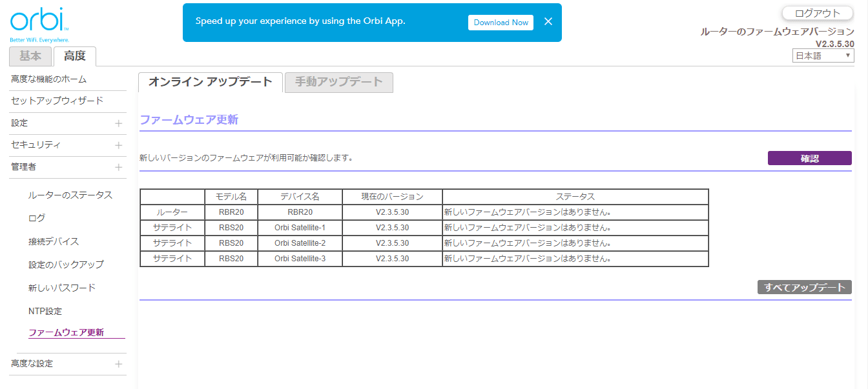Close the Orbi App banner
This screenshot has width=868, height=389.
(x=548, y=22)
